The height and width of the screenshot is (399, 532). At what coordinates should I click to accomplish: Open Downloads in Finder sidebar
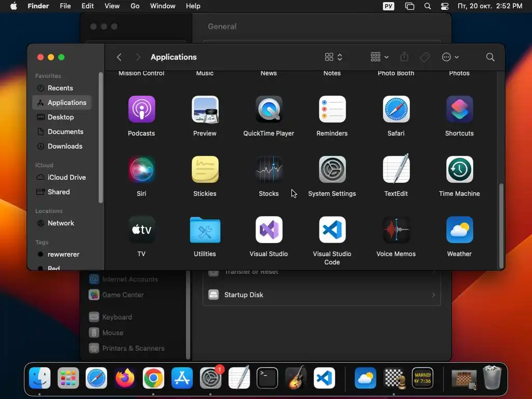click(x=62, y=146)
